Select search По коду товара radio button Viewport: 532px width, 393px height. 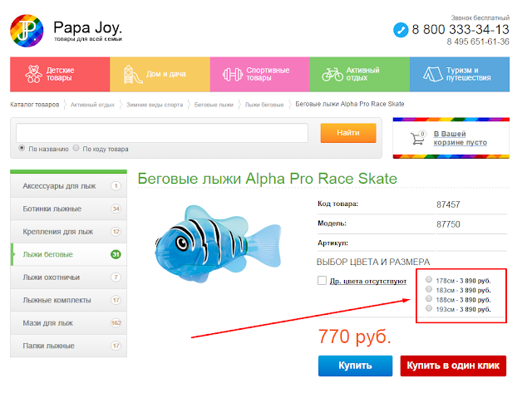point(76,148)
